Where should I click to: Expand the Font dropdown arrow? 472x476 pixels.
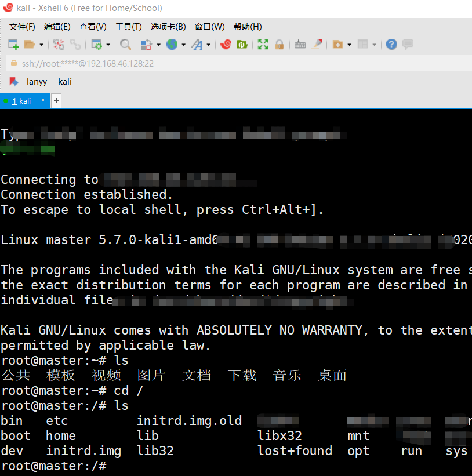209,45
